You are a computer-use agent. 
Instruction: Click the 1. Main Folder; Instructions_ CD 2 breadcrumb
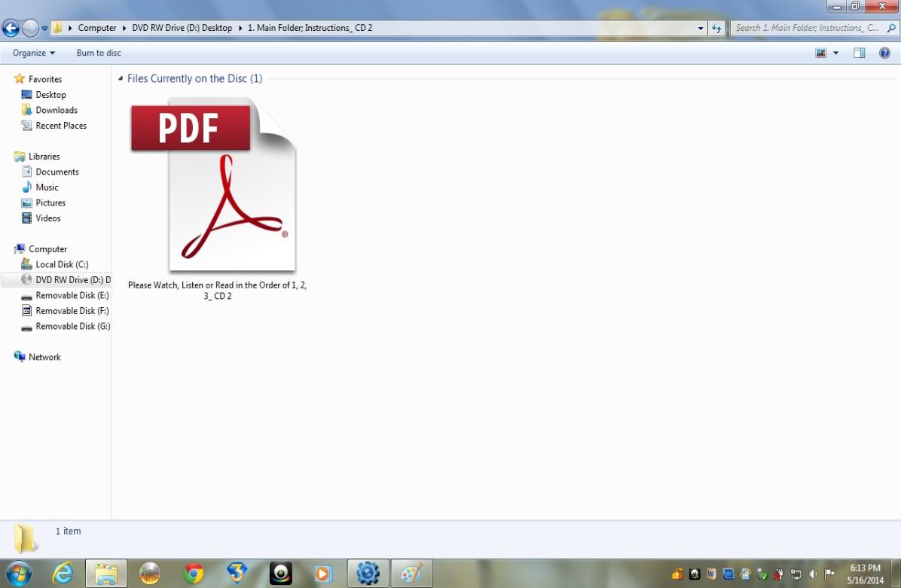coord(310,28)
